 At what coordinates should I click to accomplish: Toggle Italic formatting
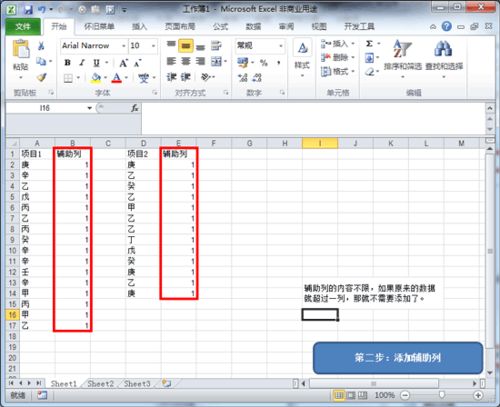(82, 62)
